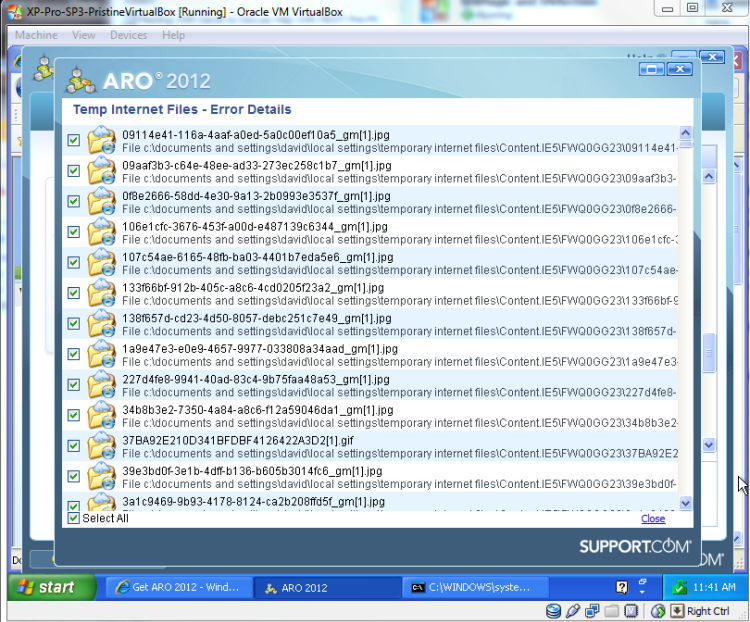Click background ARO window scroll down arrow

pyautogui.click(x=709, y=445)
